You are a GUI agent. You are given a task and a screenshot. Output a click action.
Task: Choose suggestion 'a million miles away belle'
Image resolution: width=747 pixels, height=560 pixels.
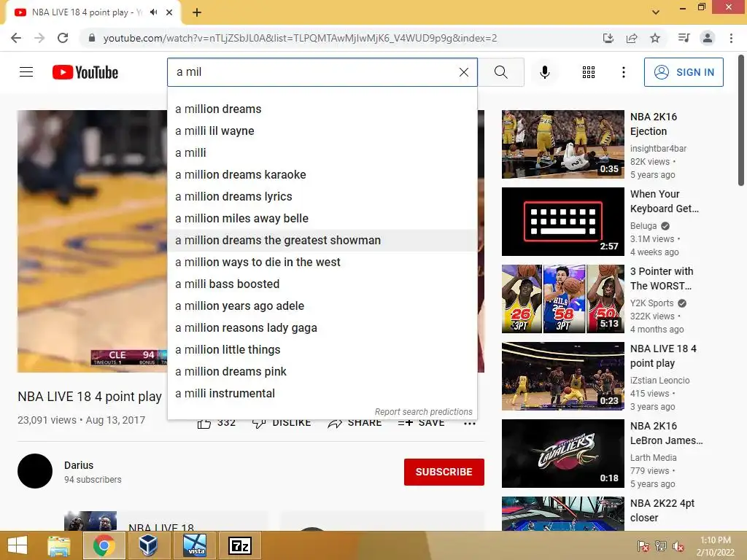pos(322,219)
